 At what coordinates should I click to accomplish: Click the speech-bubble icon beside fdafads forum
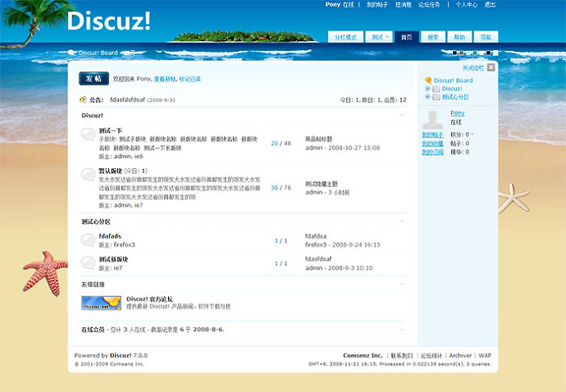[88, 240]
